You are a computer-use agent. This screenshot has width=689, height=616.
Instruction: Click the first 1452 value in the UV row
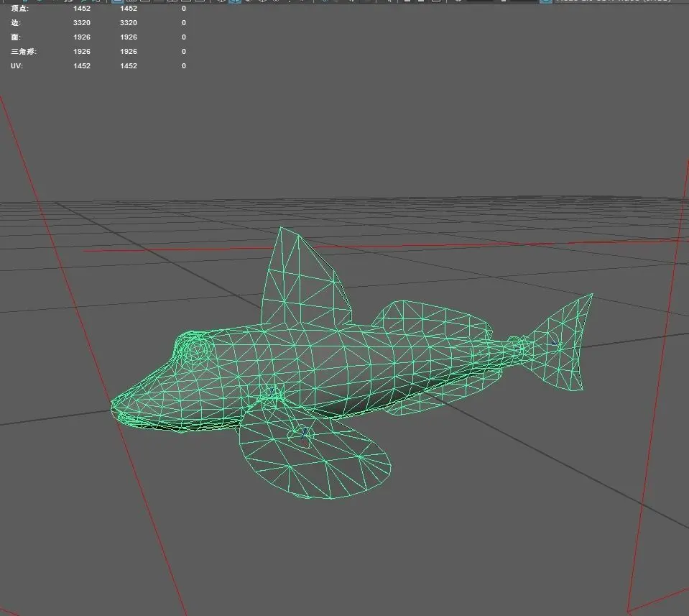pyautogui.click(x=82, y=65)
